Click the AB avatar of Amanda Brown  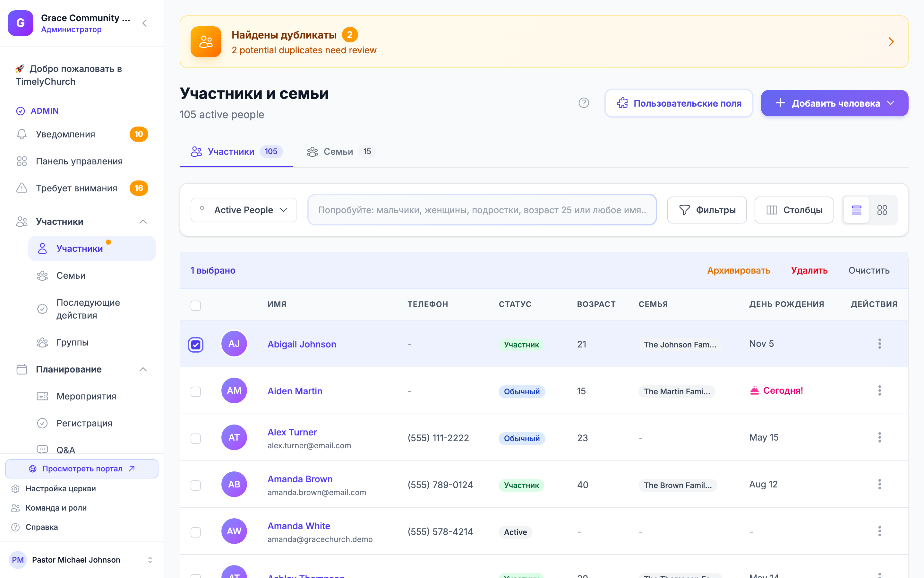(234, 484)
